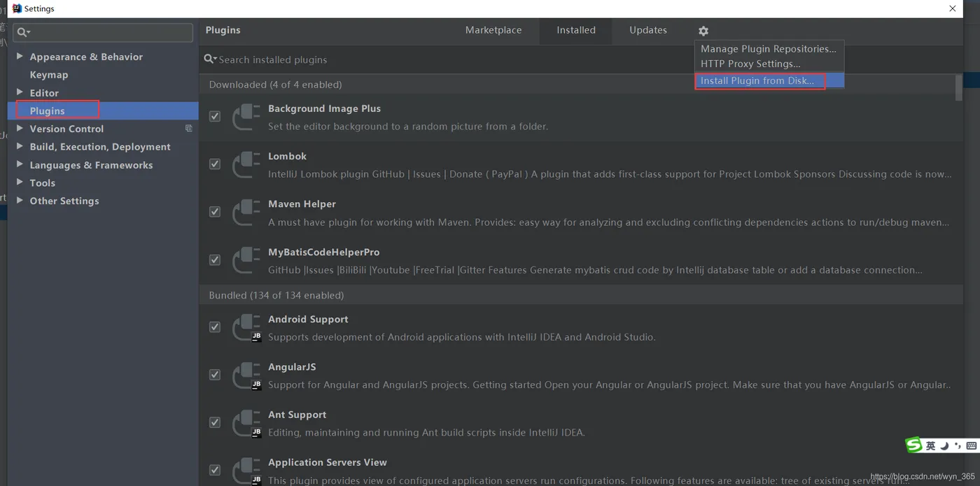This screenshot has height=486, width=980.
Task: Click the Android Support plugin name
Action: (308, 319)
